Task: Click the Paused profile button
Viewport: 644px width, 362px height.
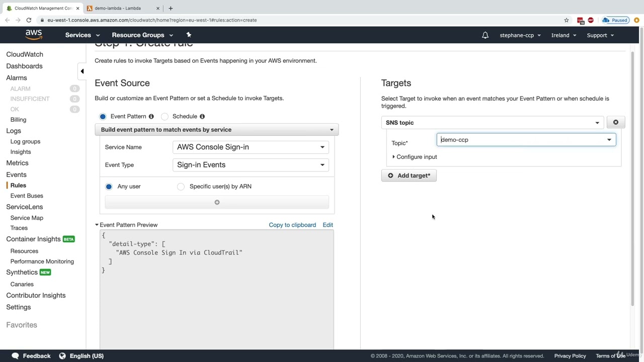Action: tap(616, 20)
